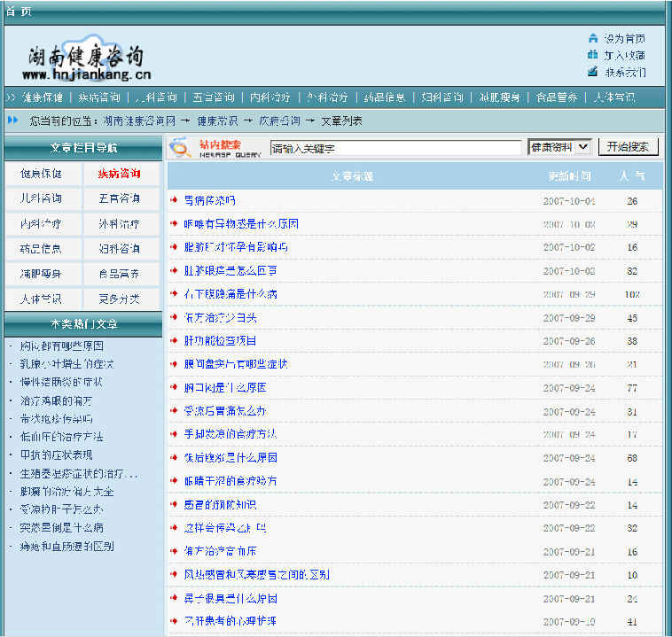Open article 腰间盘突出有哪些症状

click(x=236, y=364)
